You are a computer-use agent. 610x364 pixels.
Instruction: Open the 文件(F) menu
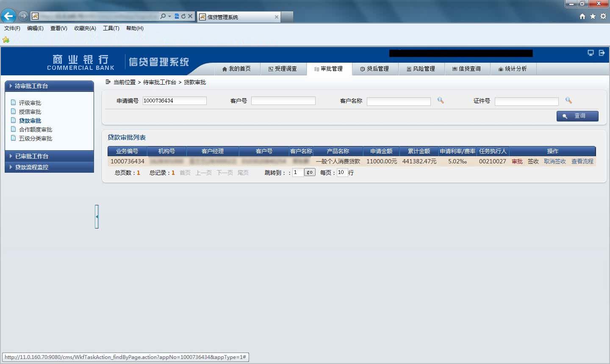coord(12,28)
